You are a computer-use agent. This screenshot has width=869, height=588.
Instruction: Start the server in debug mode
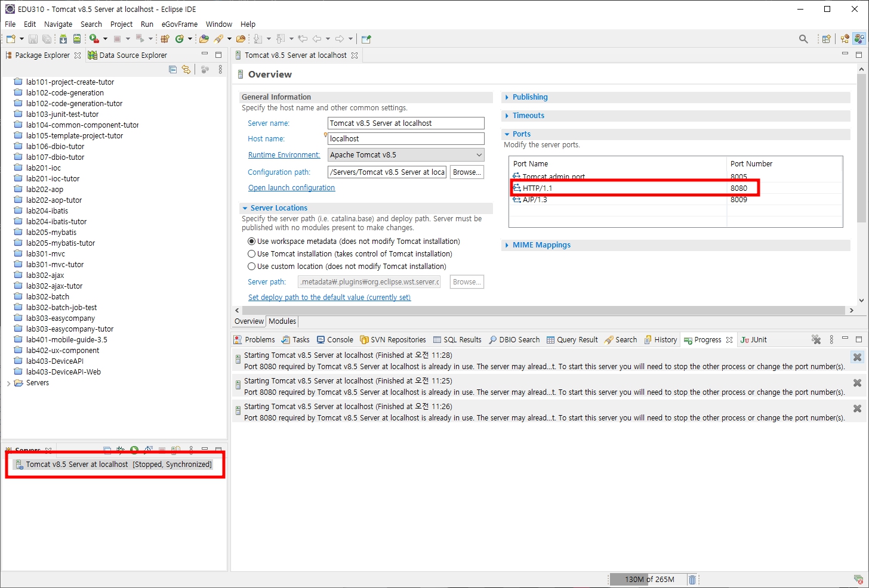(x=121, y=450)
